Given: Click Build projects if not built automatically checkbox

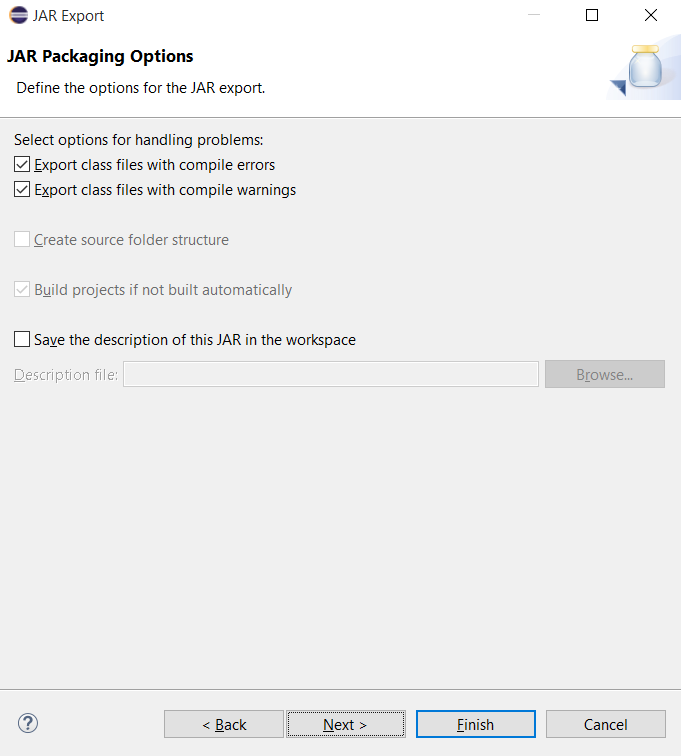Looking at the screenshot, I should tap(23, 290).
